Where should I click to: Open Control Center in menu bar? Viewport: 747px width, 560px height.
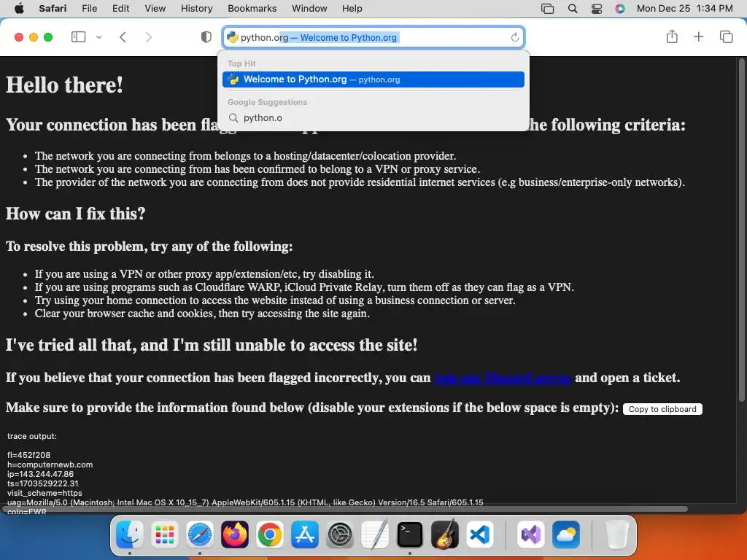click(597, 9)
